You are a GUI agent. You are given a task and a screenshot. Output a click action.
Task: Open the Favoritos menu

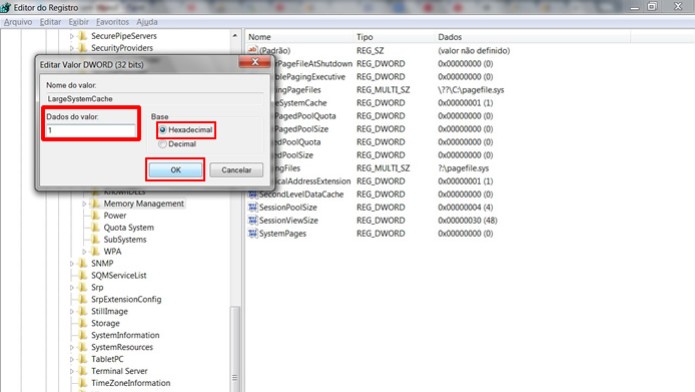112,22
